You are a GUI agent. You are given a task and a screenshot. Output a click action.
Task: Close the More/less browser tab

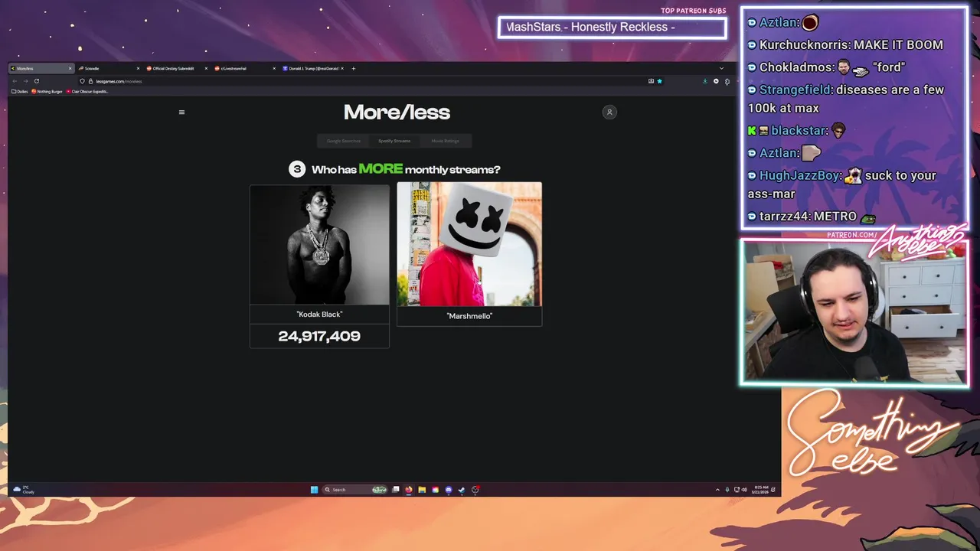tap(70, 68)
